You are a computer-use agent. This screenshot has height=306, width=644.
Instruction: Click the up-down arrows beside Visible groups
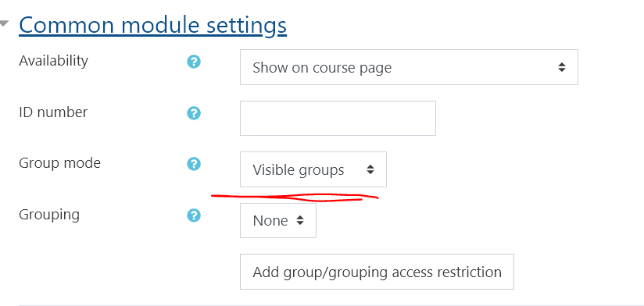pos(370,169)
